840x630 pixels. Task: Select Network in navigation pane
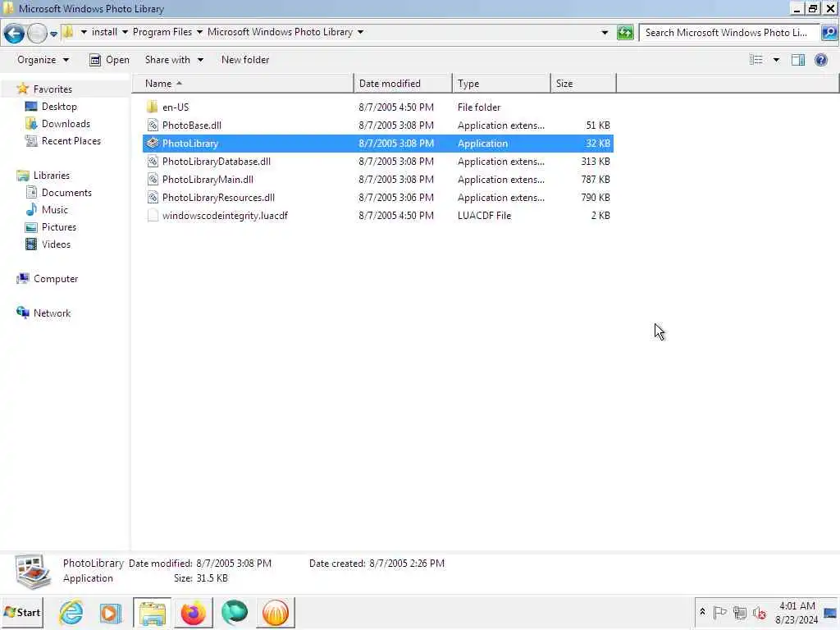coord(52,313)
